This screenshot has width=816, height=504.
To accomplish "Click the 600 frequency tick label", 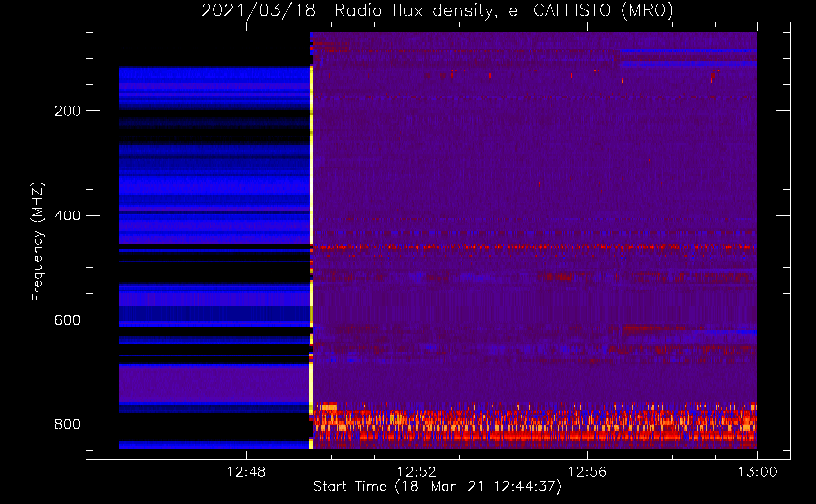I will coord(68,321).
